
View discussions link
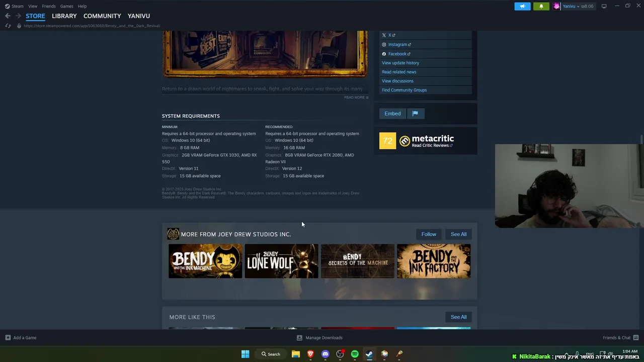397,81
